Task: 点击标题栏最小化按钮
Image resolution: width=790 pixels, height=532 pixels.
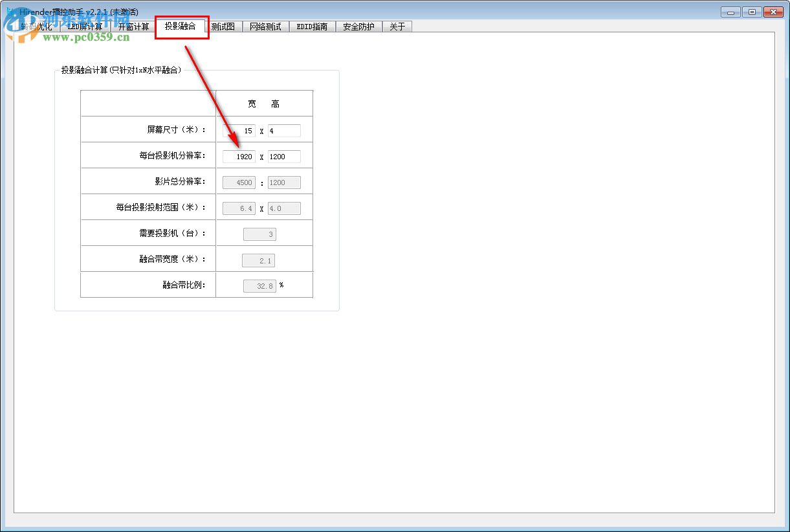Action: [x=730, y=12]
